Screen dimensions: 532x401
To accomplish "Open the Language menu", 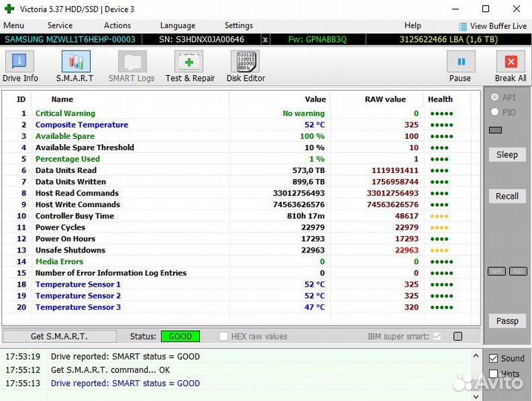I will click(x=178, y=25).
